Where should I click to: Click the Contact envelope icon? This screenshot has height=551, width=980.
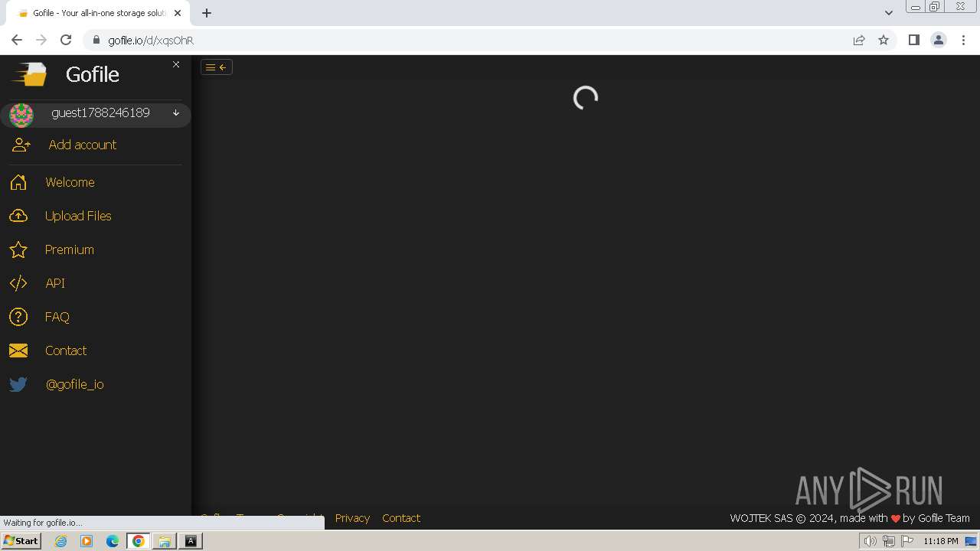click(18, 350)
